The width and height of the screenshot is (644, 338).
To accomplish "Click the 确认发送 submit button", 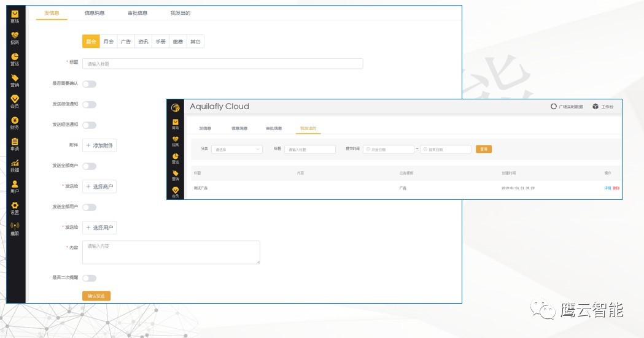I will click(x=96, y=296).
